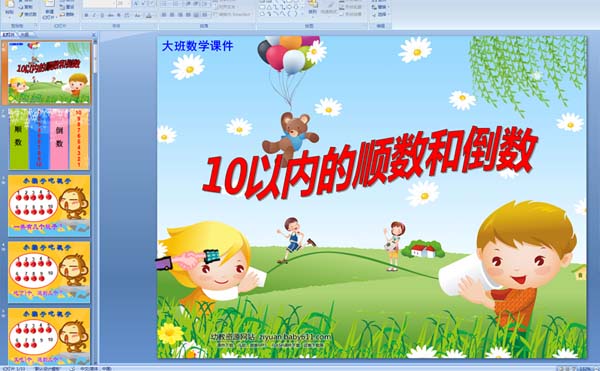600x371 pixels.
Task: Open the font name combo box
Action: (x=99, y=3)
